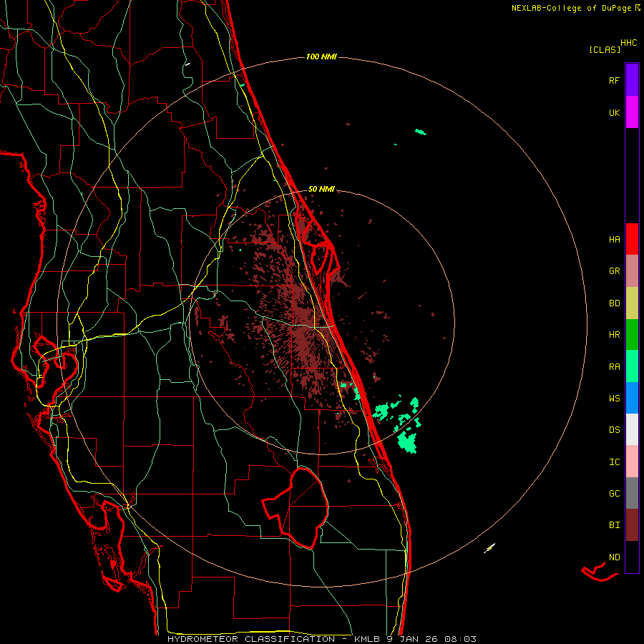
Task: Click the 'HR' legend label
Action: (x=614, y=335)
